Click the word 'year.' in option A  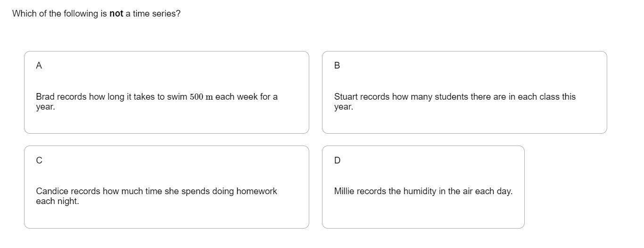click(x=45, y=107)
